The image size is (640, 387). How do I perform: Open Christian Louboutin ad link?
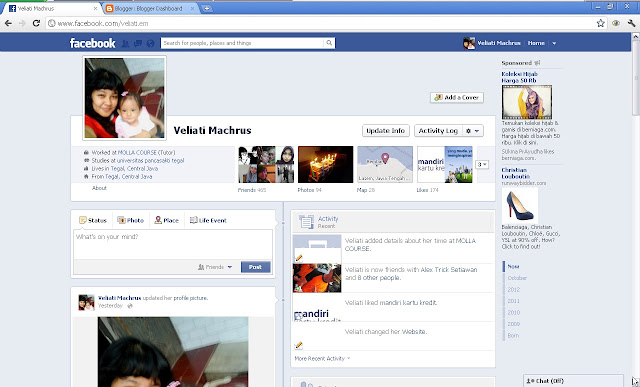[516, 173]
